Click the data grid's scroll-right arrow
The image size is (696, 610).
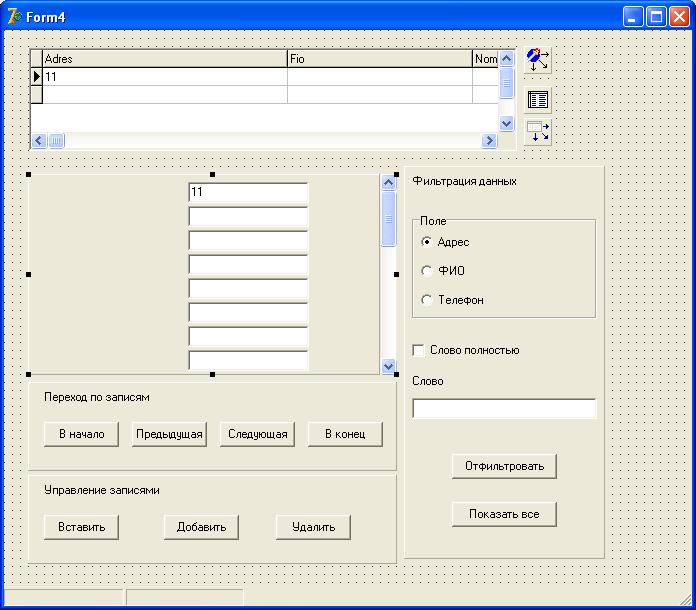click(489, 141)
